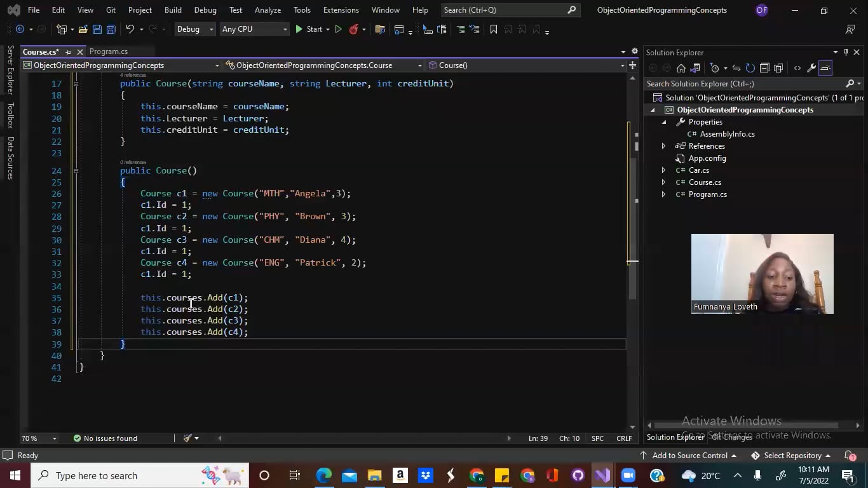Screen dimensions: 868x488
Task: Save the current file with Save icon
Action: coord(97,29)
